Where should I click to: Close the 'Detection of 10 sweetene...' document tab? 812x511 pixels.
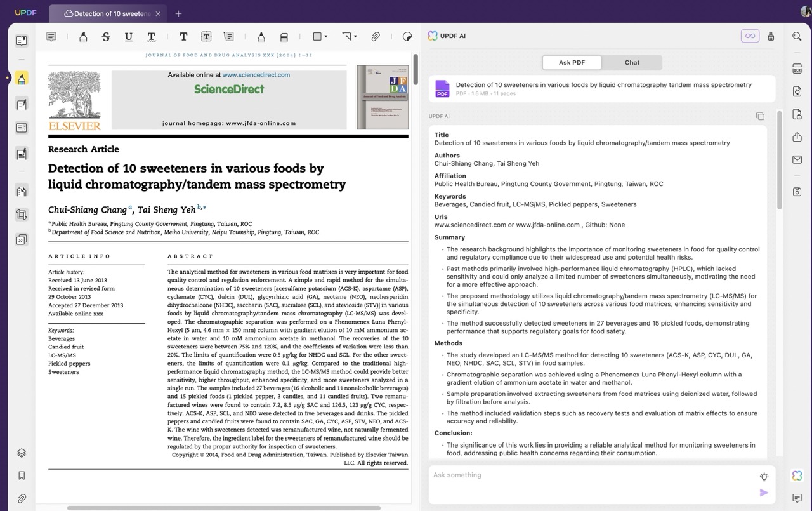click(x=158, y=13)
